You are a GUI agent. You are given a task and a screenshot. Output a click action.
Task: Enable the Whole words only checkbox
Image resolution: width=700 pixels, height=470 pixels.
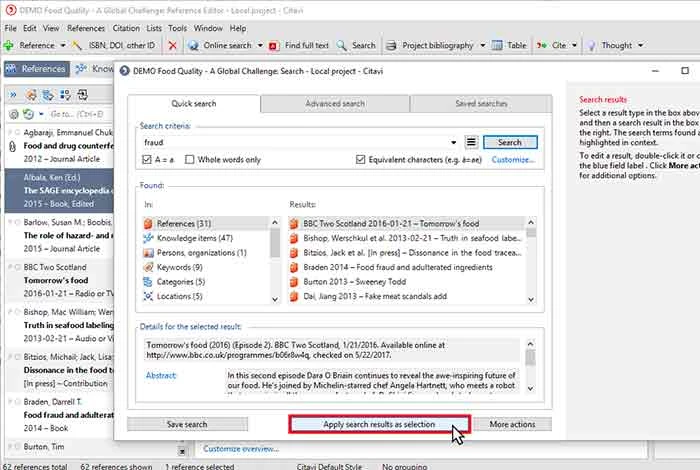tap(188, 160)
